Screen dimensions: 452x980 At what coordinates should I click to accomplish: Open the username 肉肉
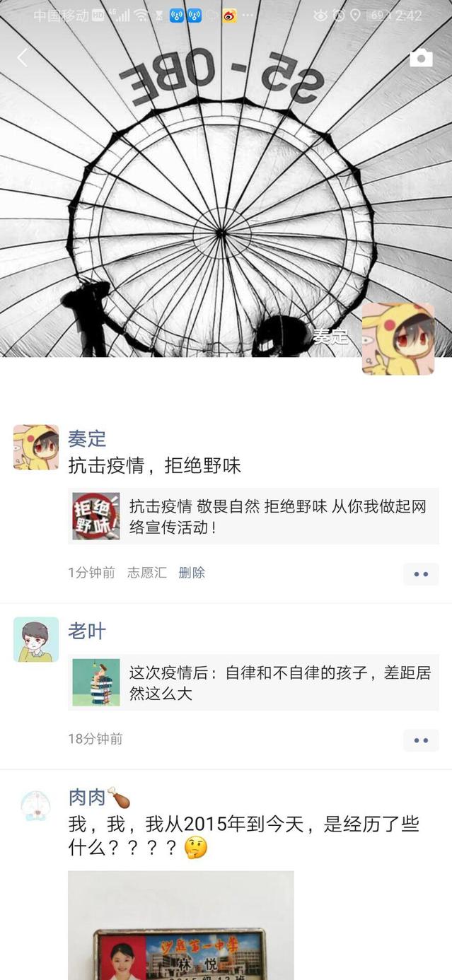point(87,798)
